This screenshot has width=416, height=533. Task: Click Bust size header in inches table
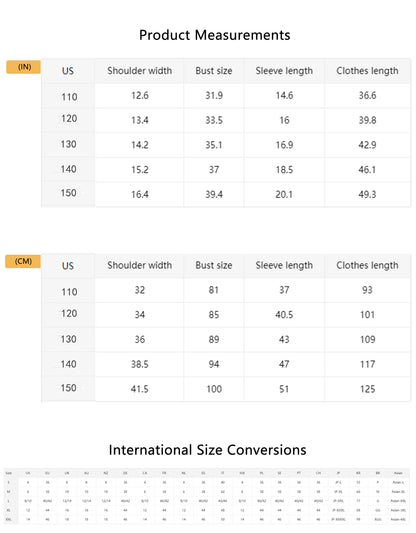[214, 71]
